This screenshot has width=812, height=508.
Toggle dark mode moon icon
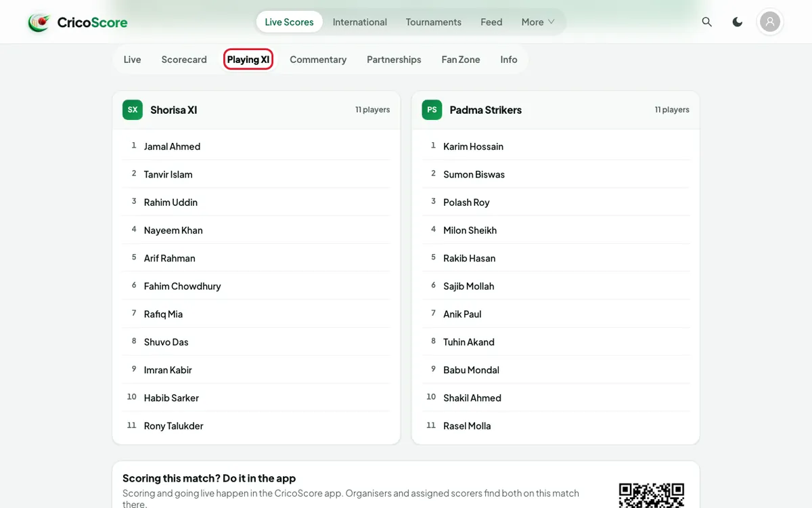pos(738,22)
